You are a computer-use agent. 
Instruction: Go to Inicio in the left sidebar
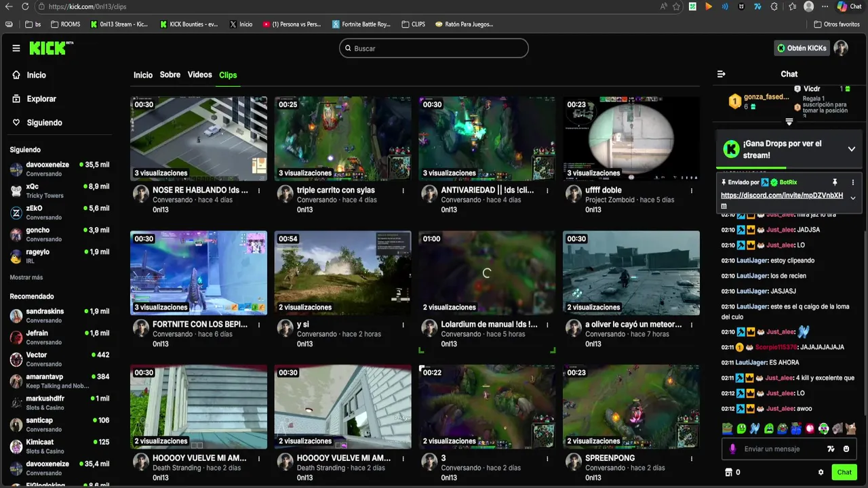[29, 75]
